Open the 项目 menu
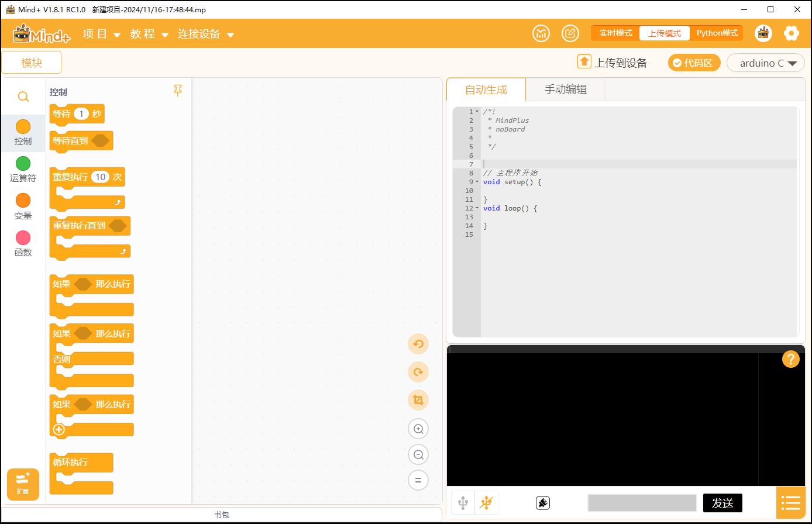This screenshot has height=524, width=812. pos(102,34)
